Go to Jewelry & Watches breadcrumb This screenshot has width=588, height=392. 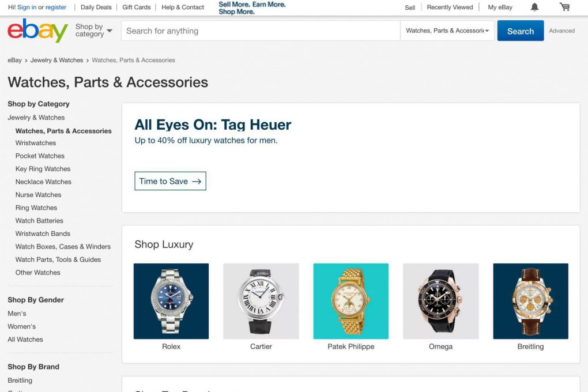coord(56,60)
